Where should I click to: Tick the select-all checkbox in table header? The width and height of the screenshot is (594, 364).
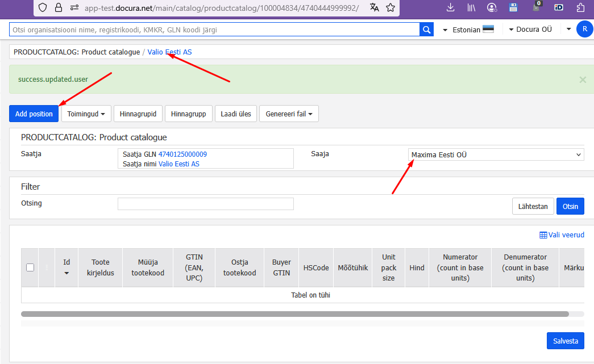click(30, 267)
